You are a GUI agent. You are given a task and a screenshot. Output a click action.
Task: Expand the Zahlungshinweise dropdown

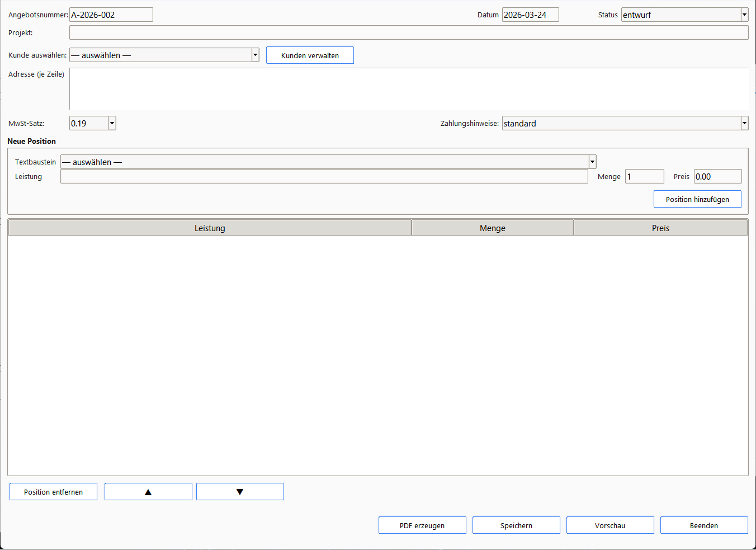744,124
